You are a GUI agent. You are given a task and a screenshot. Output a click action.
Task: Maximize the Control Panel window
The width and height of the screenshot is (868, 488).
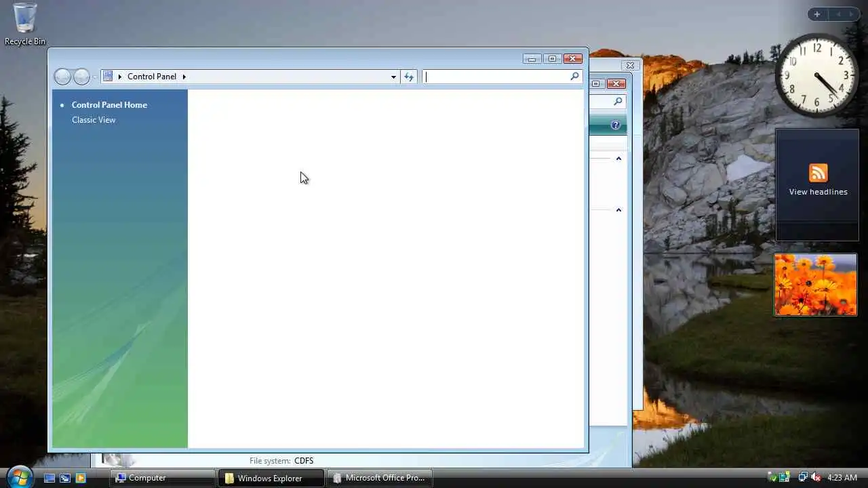552,59
